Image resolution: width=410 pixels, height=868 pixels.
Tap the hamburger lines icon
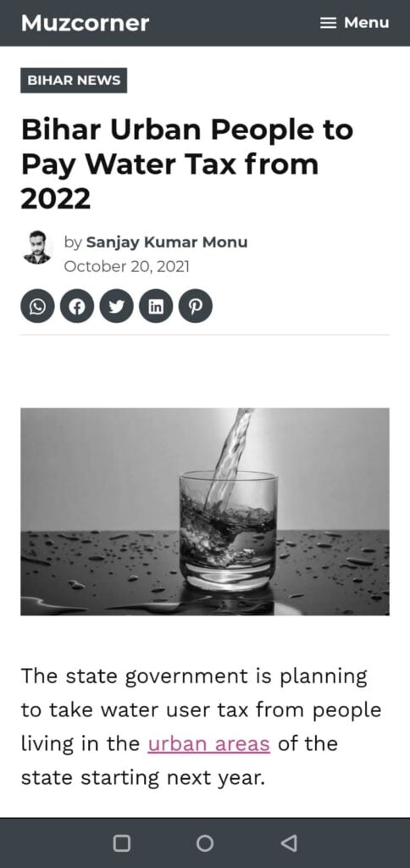click(328, 23)
